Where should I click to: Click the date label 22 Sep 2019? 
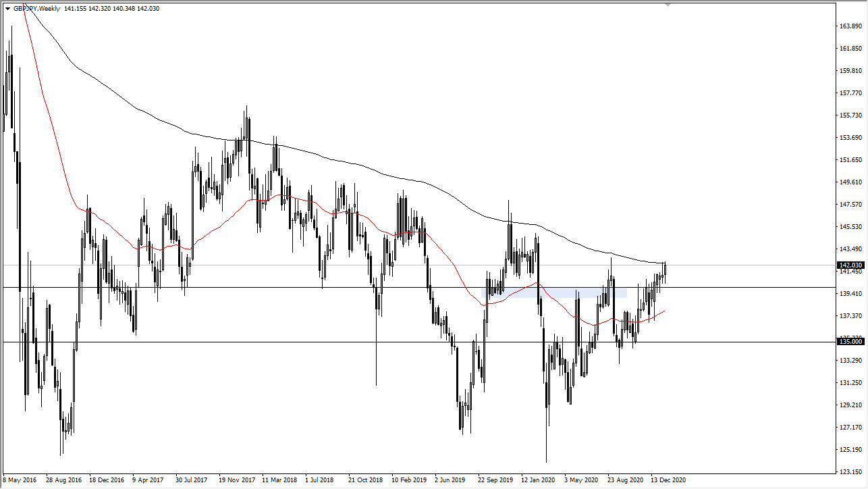(494, 480)
